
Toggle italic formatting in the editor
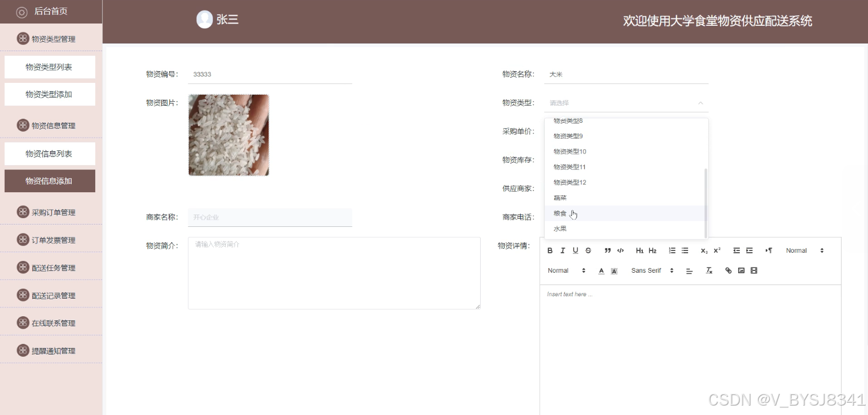click(x=562, y=250)
